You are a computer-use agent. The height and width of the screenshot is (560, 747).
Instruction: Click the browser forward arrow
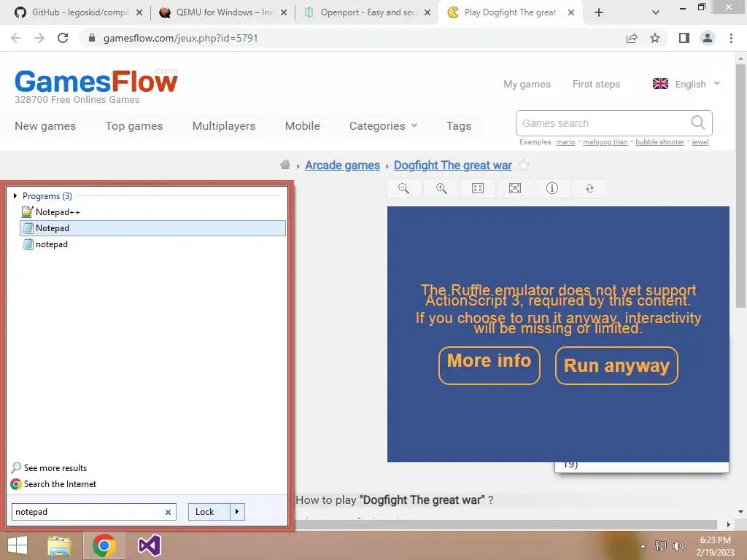click(39, 38)
